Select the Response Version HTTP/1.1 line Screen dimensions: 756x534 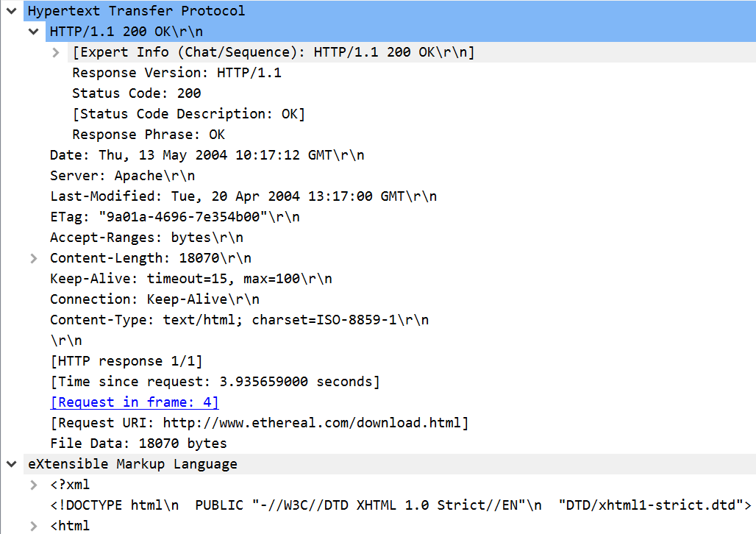176,73
